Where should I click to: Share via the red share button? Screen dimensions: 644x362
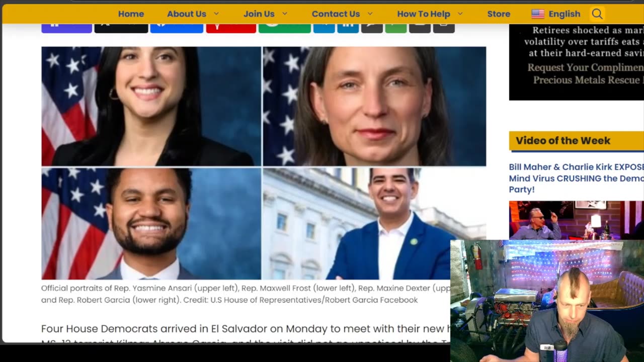tap(231, 28)
